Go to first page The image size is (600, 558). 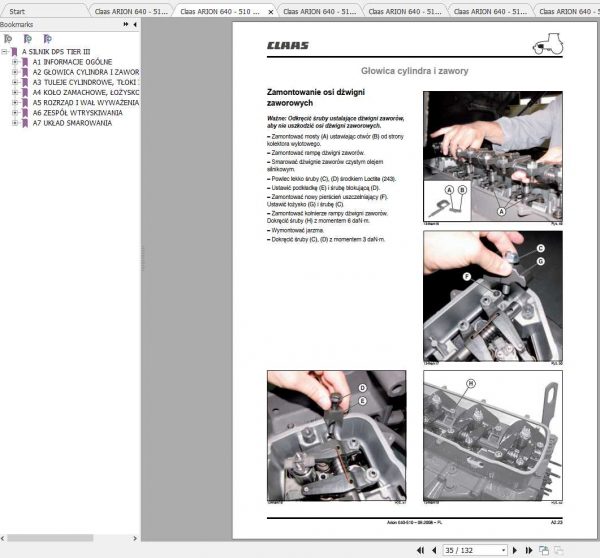coord(421,550)
